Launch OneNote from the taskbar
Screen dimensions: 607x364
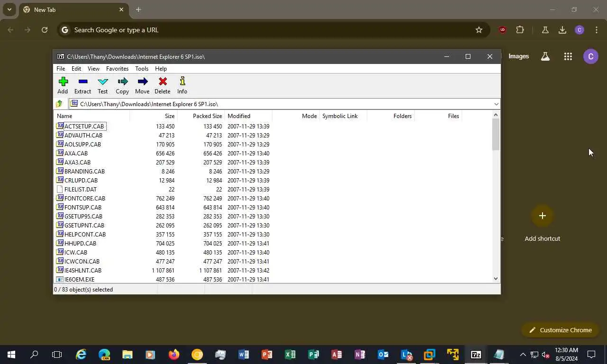(360, 355)
